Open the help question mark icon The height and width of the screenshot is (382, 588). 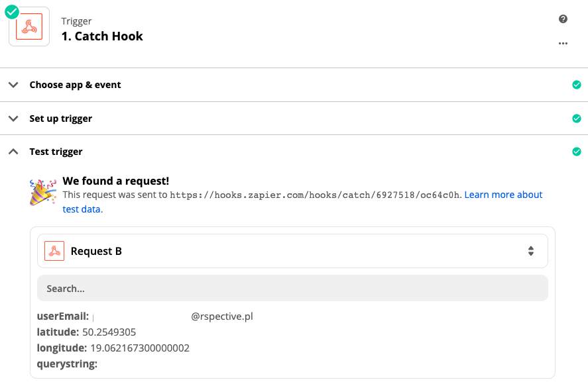pyautogui.click(x=563, y=19)
